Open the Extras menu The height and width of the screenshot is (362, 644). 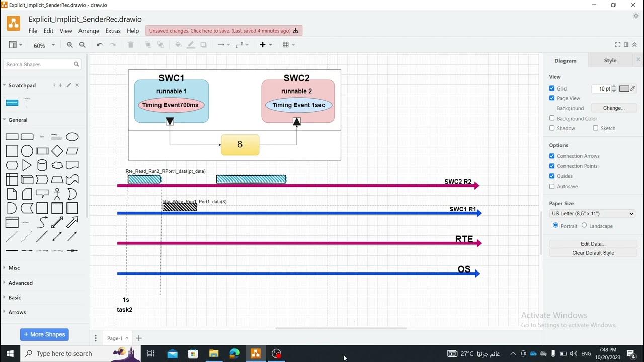tap(113, 31)
